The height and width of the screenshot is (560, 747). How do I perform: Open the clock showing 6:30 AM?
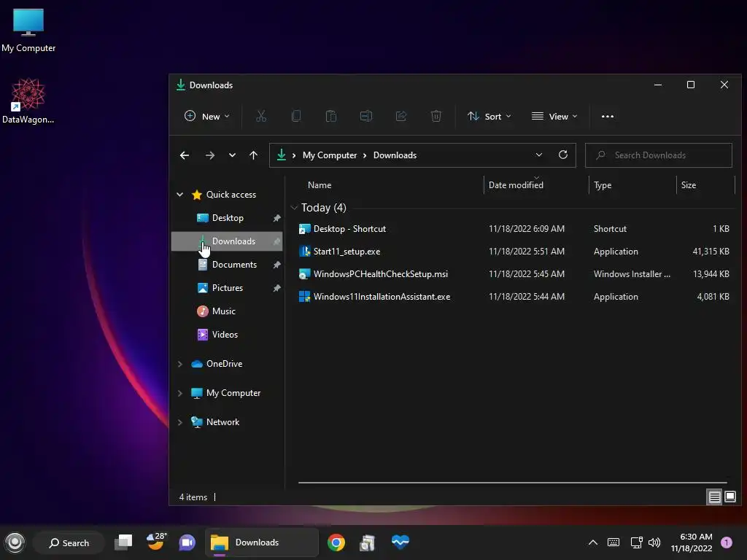(x=692, y=542)
